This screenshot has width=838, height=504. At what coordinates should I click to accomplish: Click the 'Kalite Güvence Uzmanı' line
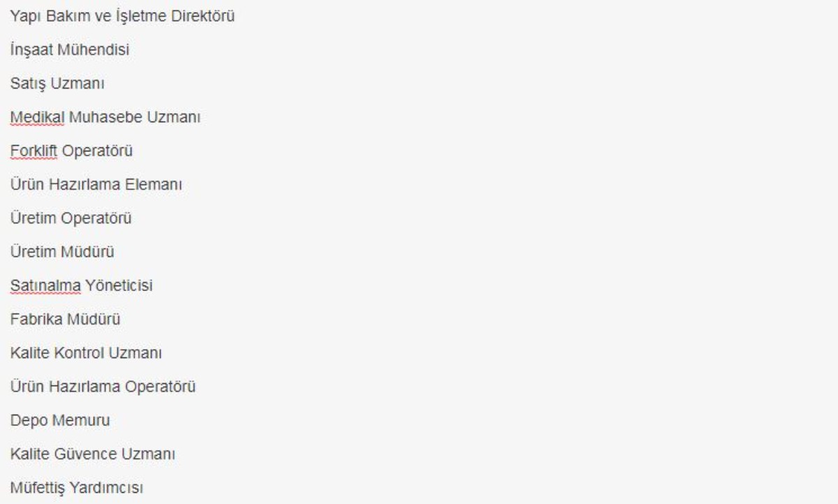coord(92,454)
